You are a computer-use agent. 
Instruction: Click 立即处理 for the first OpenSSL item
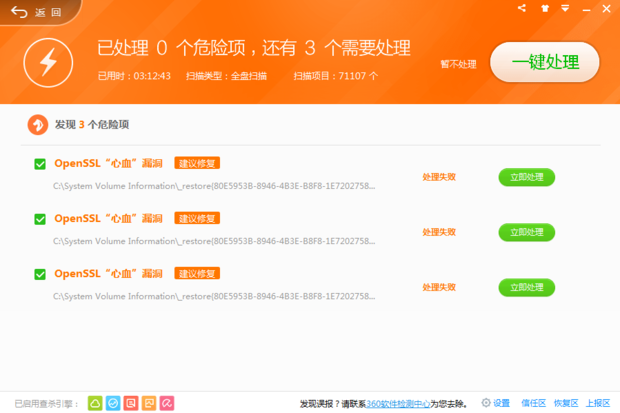click(x=527, y=177)
